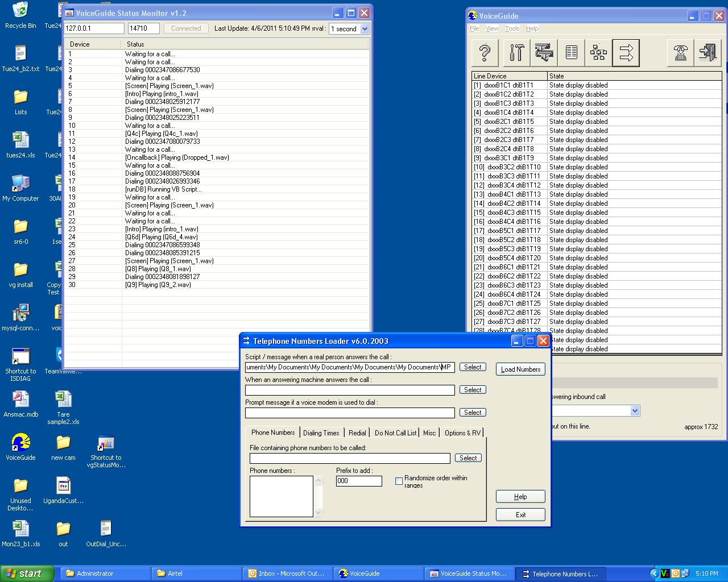Click the exit door icon in VoiceGuide toolbar
This screenshot has height=582, width=728.
click(708, 53)
